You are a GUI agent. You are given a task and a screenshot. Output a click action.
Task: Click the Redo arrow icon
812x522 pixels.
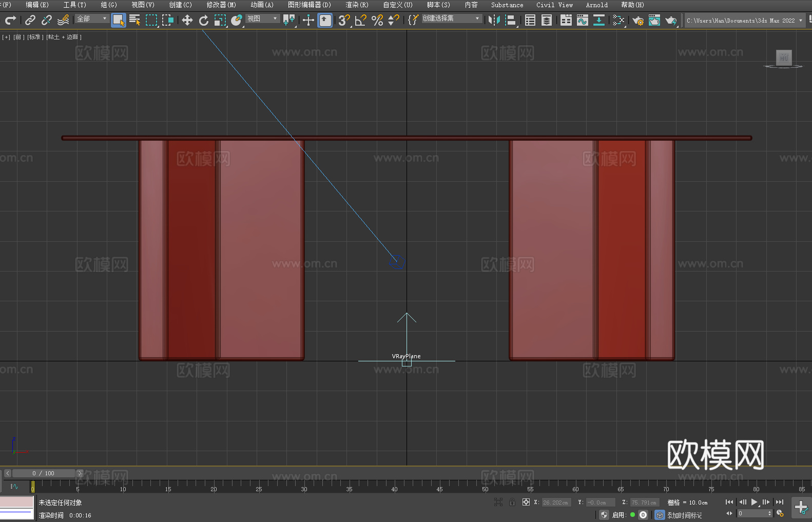point(10,20)
